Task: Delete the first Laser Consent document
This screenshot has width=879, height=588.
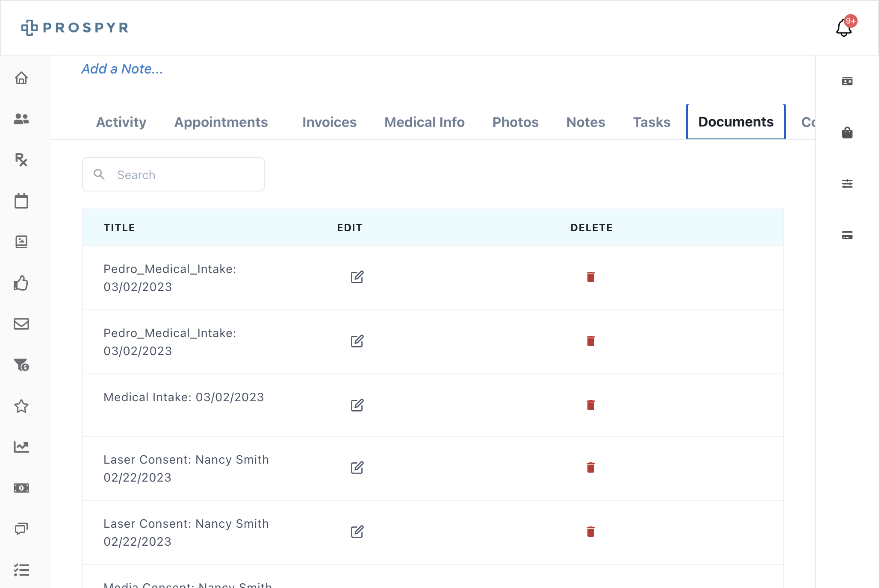Action: [591, 467]
